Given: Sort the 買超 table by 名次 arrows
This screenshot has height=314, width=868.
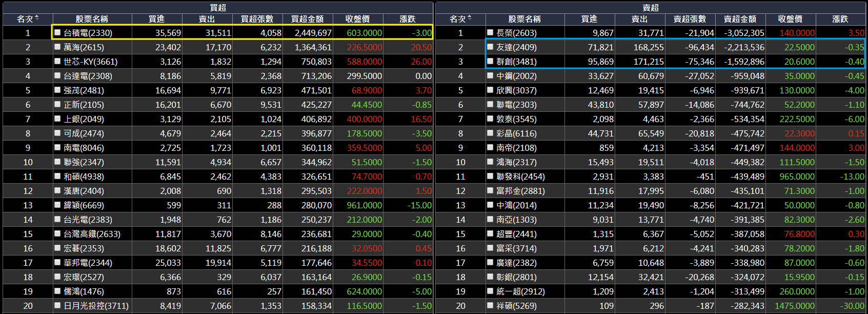Looking at the screenshot, I should tap(37, 18).
